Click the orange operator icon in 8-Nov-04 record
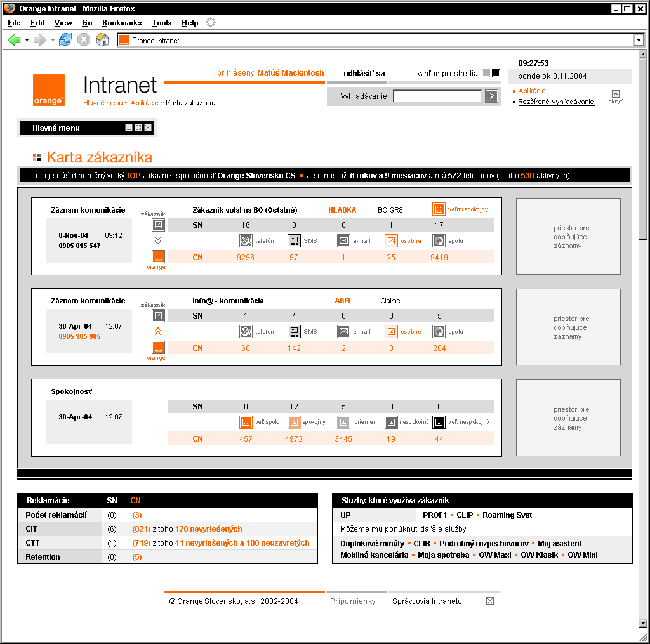The image size is (650, 644). [x=158, y=257]
